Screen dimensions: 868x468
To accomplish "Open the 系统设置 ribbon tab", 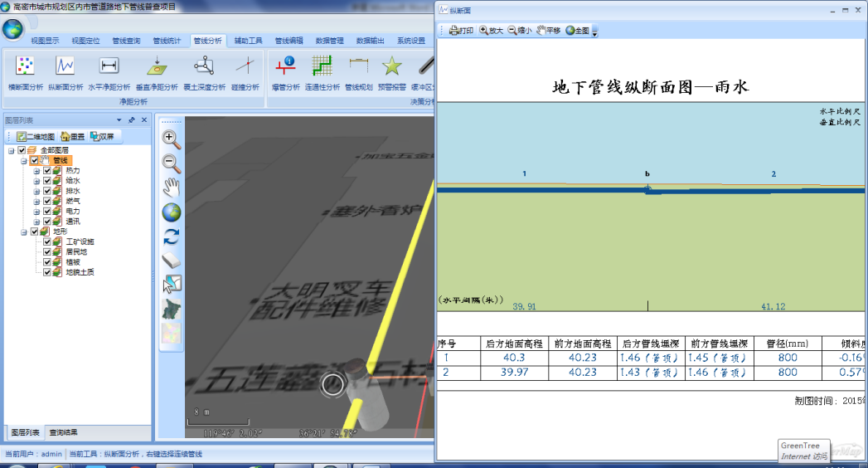I will click(410, 41).
